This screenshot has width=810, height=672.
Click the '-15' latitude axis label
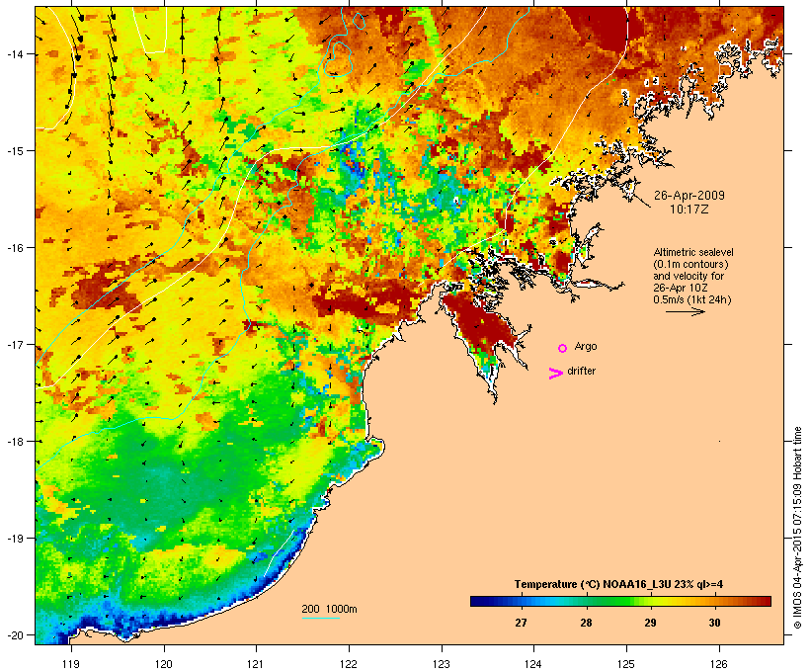coord(14,150)
